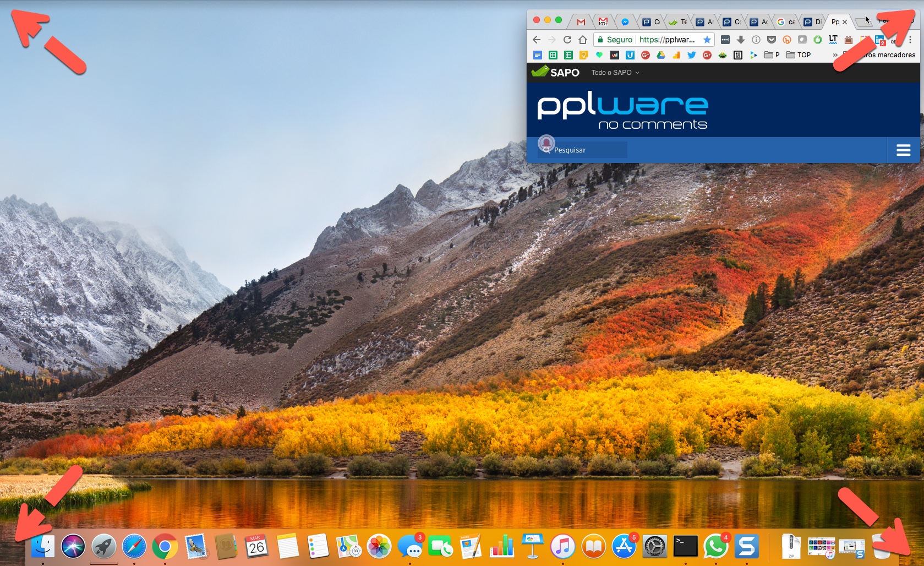Reload the pplware page

point(567,40)
